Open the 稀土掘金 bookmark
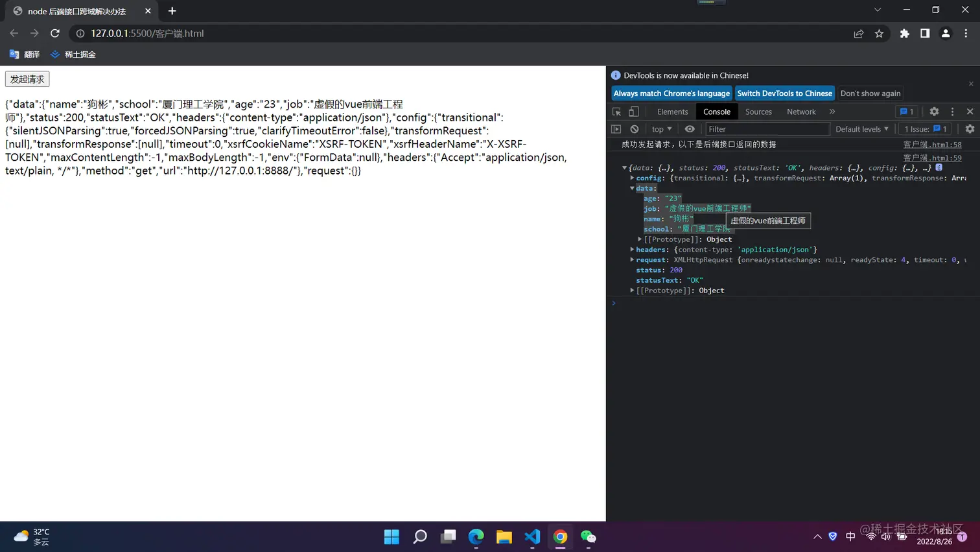The height and width of the screenshot is (552, 980). (73, 54)
